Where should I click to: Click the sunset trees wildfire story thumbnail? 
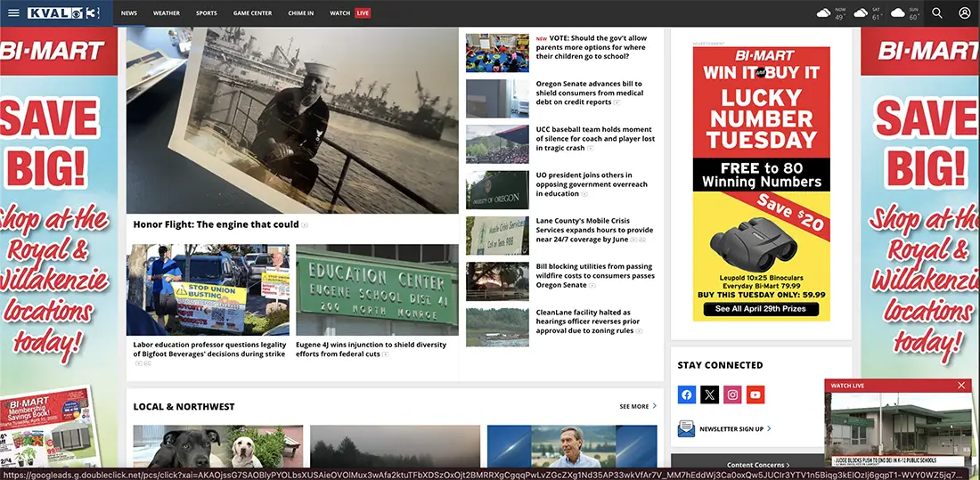tap(497, 281)
